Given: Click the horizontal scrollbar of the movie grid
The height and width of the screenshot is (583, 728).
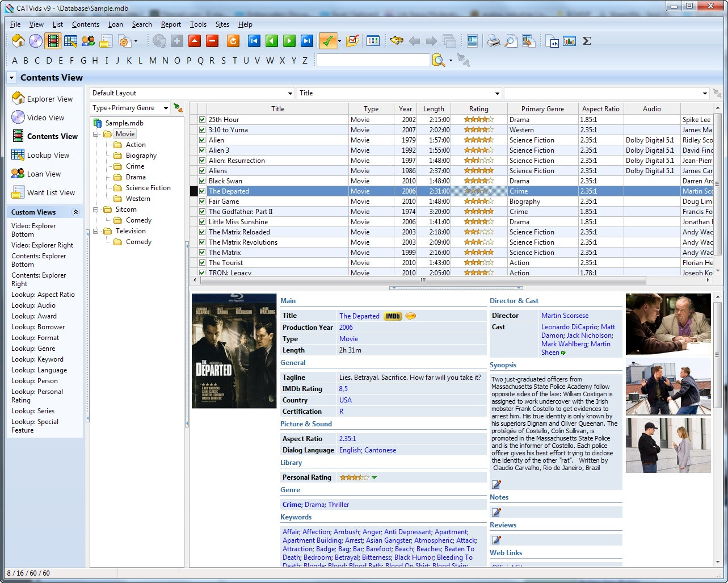Looking at the screenshot, I should pos(423,280).
